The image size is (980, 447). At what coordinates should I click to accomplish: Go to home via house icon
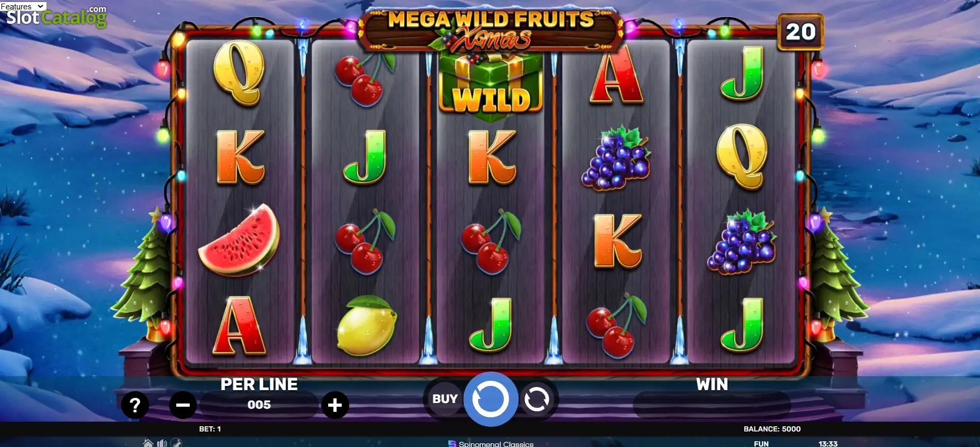coord(148,443)
